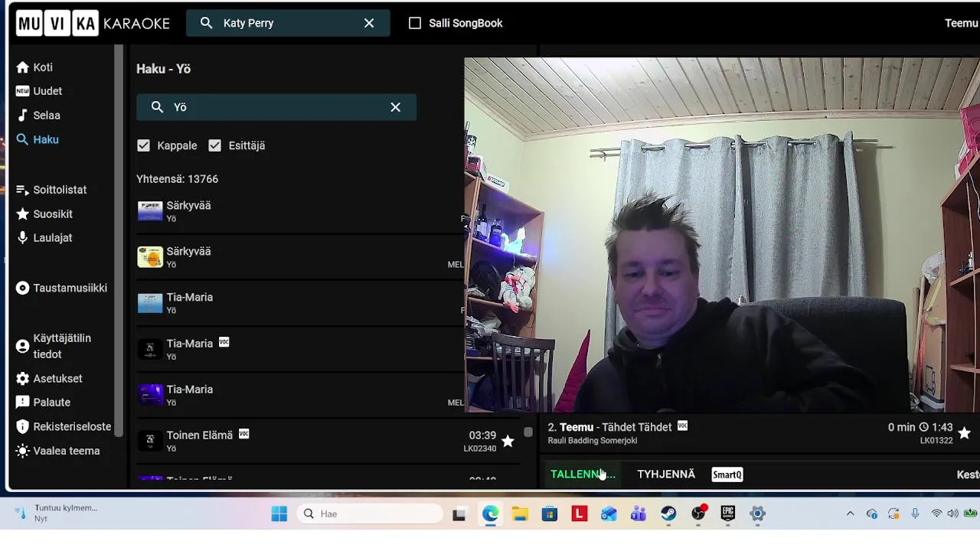Open red L app in taskbar
980x551 pixels.
pyautogui.click(x=579, y=514)
